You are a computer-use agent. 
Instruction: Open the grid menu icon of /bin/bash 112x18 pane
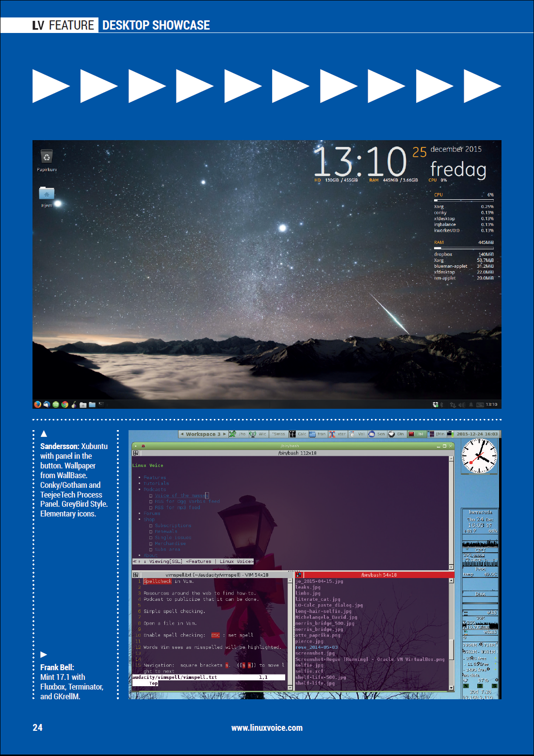coord(136,453)
